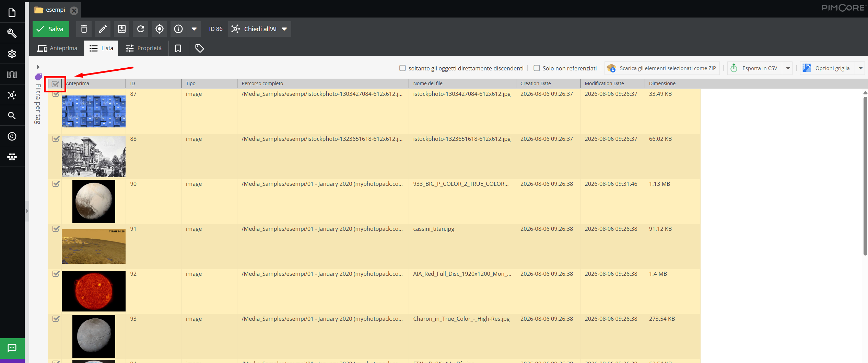Viewport: 868px width, 363px height.
Task: Expand the Filtra per tag panel arrow
Action: pyautogui.click(x=38, y=67)
